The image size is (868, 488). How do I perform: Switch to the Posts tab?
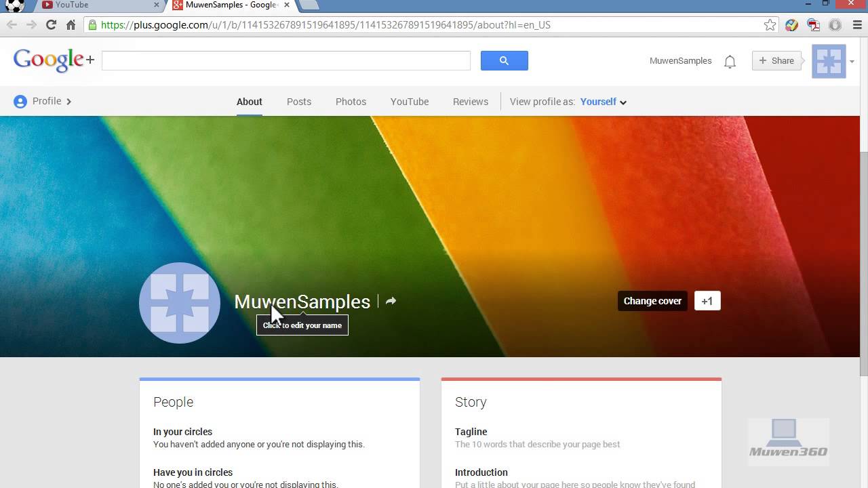(x=299, y=102)
